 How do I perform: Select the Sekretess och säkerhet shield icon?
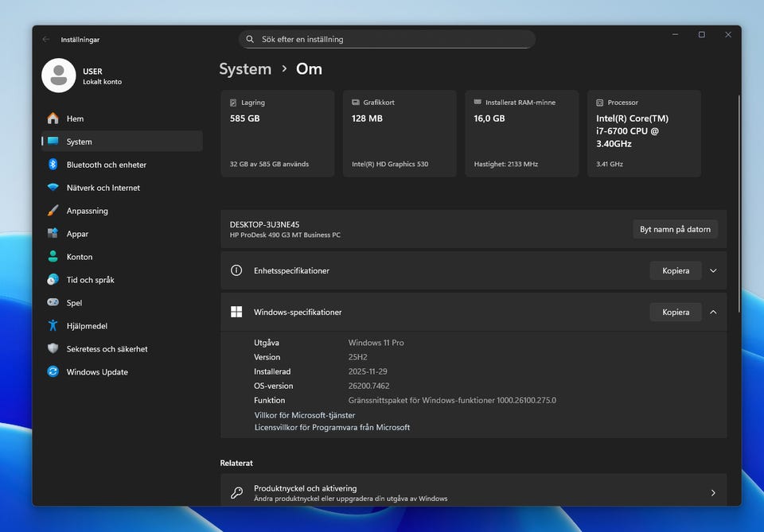pos(53,349)
